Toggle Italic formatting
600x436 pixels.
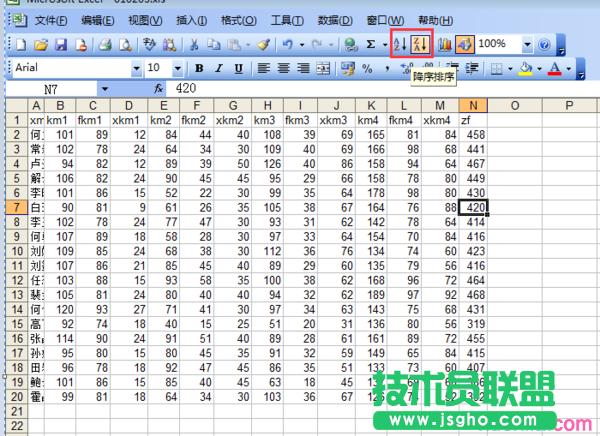click(216, 68)
